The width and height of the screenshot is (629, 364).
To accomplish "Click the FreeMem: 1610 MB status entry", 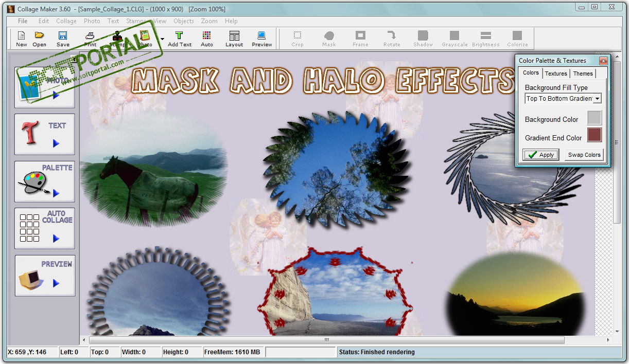I will point(232,352).
